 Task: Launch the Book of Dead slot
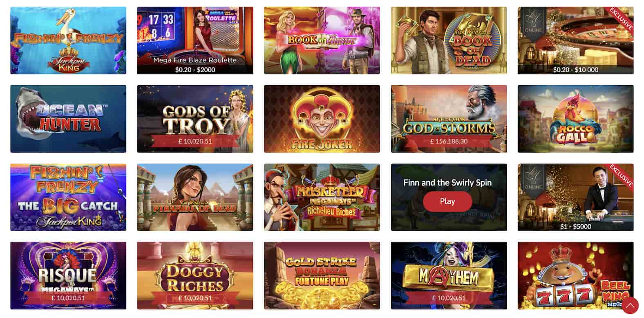449,41
